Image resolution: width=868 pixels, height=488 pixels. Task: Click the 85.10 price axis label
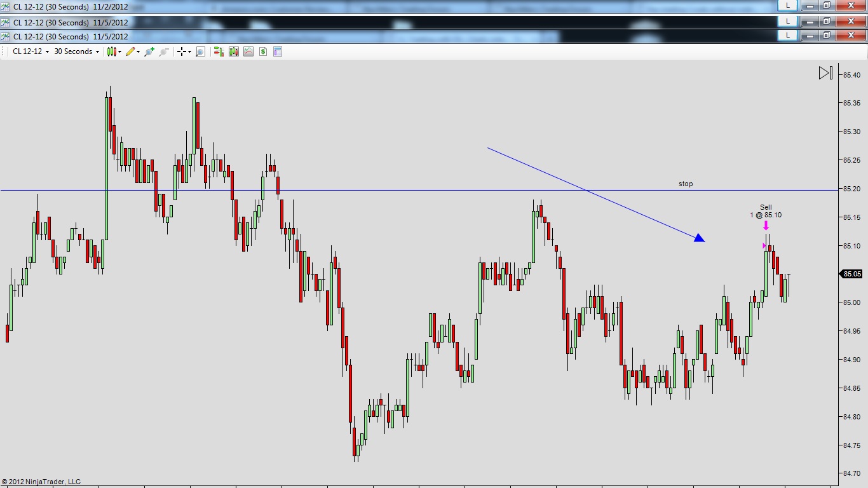(x=852, y=246)
